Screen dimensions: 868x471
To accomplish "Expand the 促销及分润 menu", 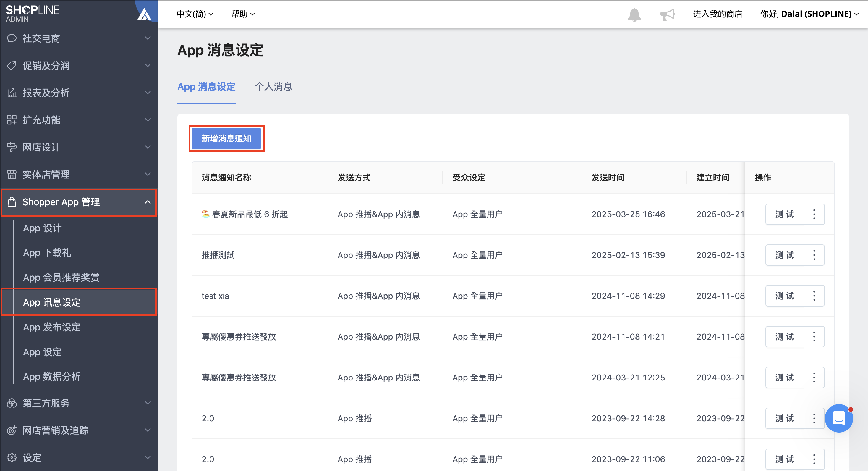I will point(148,66).
